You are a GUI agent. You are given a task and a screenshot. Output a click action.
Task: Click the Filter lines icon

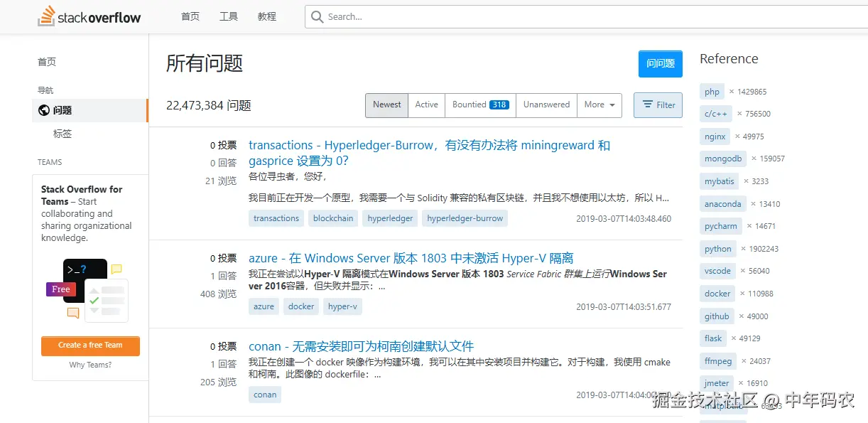647,105
